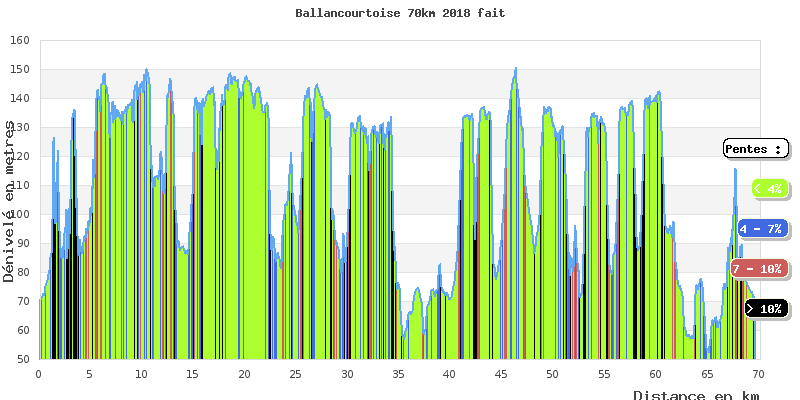Select the 100 elevation axis tick label
The image size is (800, 400).
19,215
